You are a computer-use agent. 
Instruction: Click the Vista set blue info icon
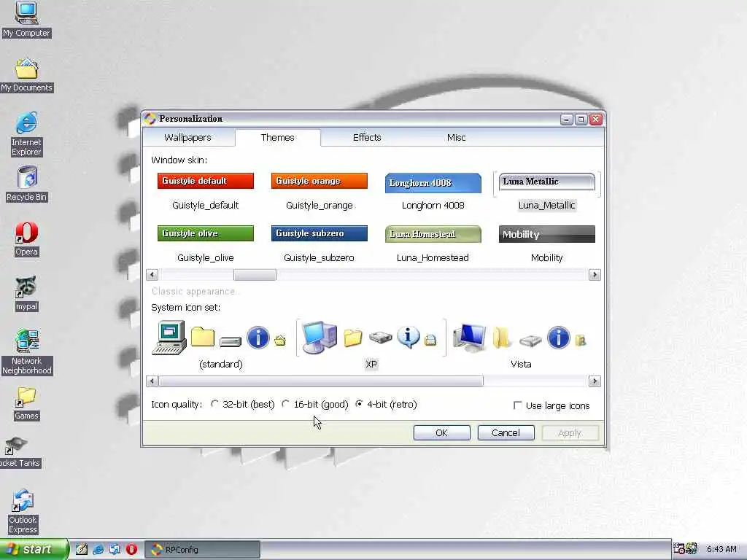tap(558, 338)
